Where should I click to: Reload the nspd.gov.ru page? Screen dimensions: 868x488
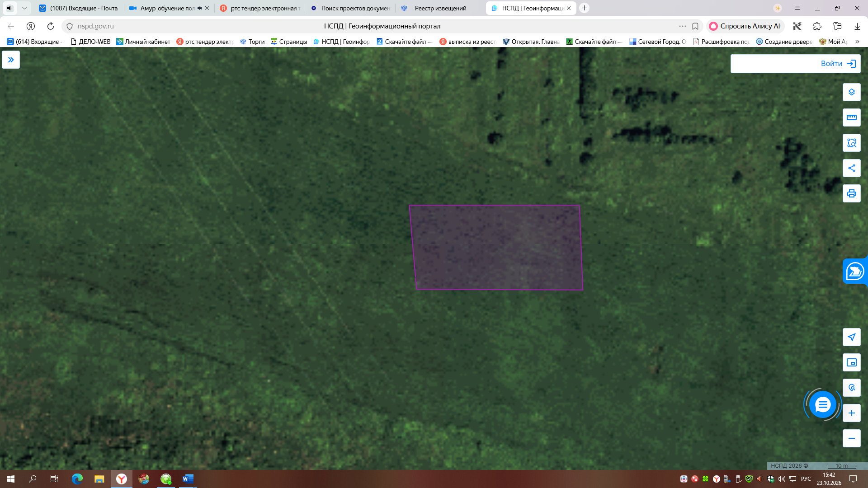(51, 26)
